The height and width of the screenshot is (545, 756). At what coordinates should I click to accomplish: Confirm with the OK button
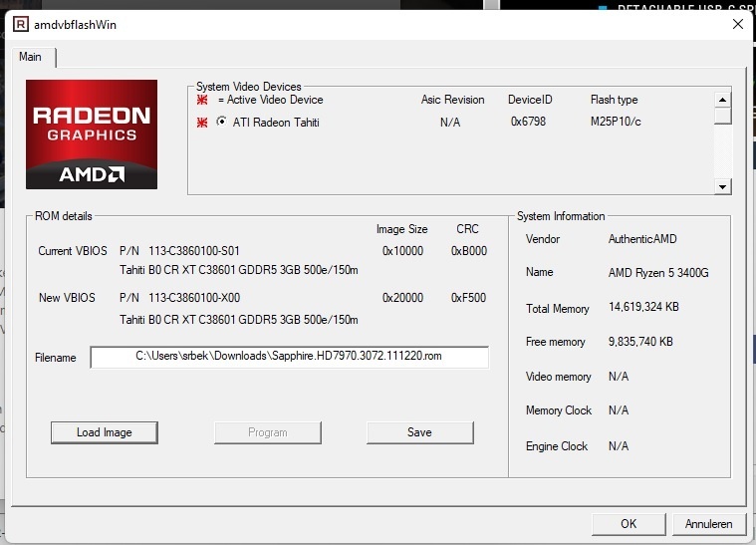pos(629,524)
